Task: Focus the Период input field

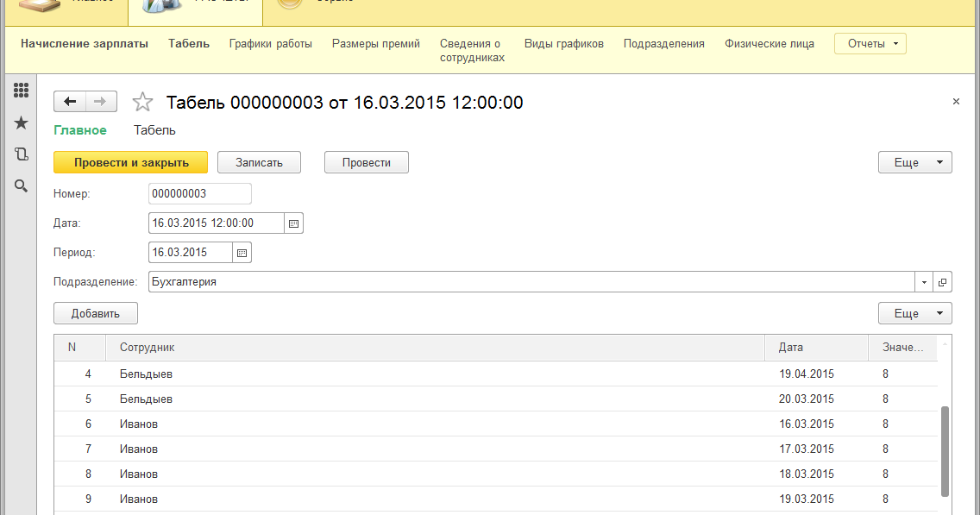Action: click(x=190, y=253)
